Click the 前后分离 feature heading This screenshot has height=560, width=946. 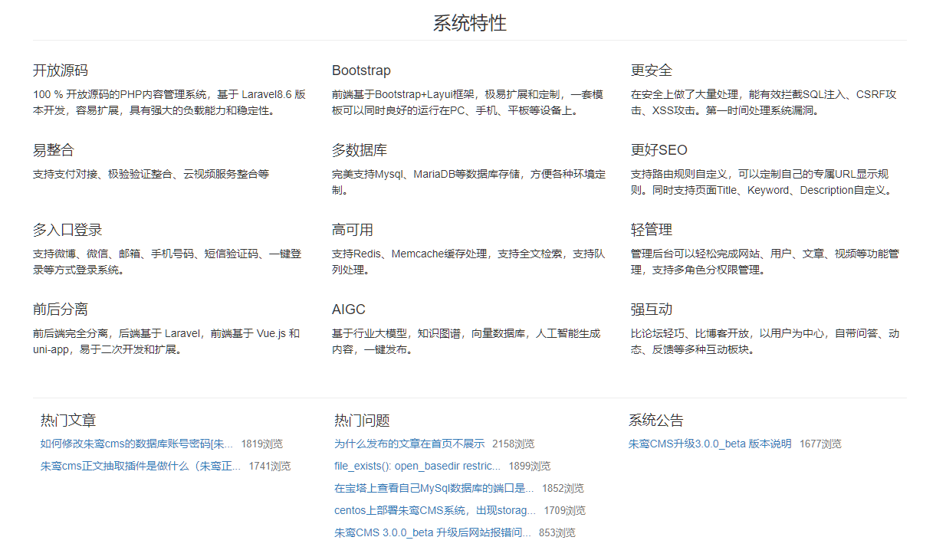click(x=61, y=309)
